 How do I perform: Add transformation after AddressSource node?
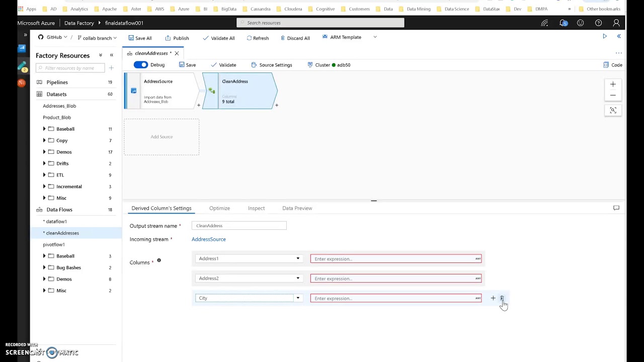click(x=199, y=105)
